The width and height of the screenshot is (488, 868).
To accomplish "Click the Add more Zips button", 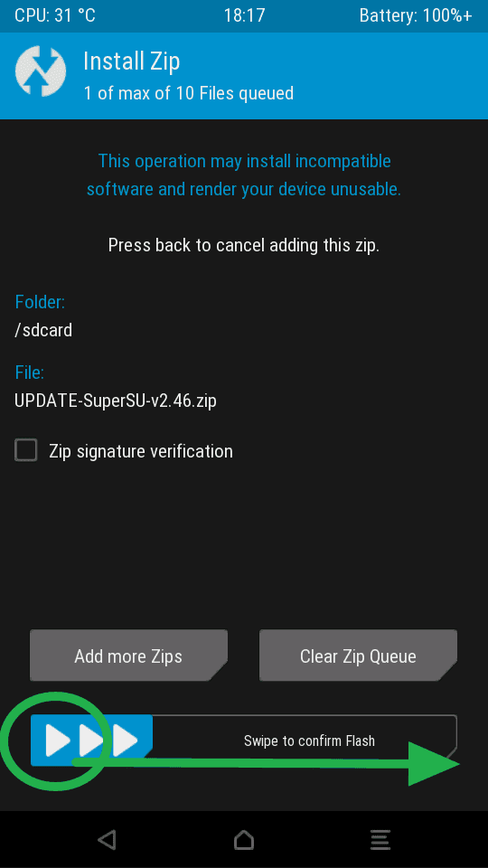I will pyautogui.click(x=128, y=656).
